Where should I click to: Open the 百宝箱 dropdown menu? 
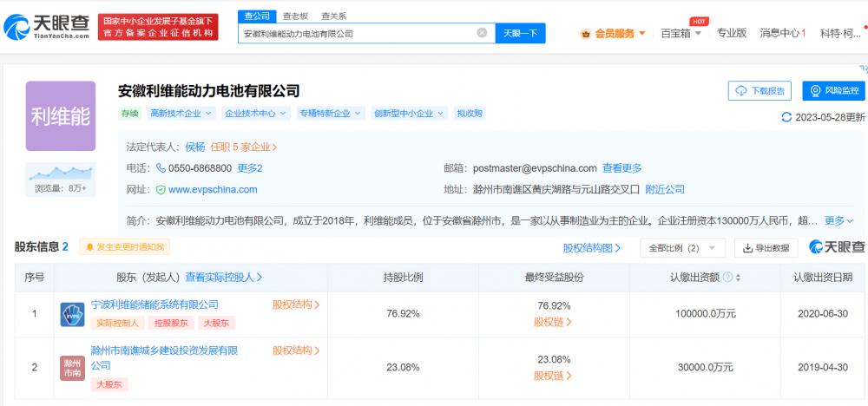coord(681,33)
